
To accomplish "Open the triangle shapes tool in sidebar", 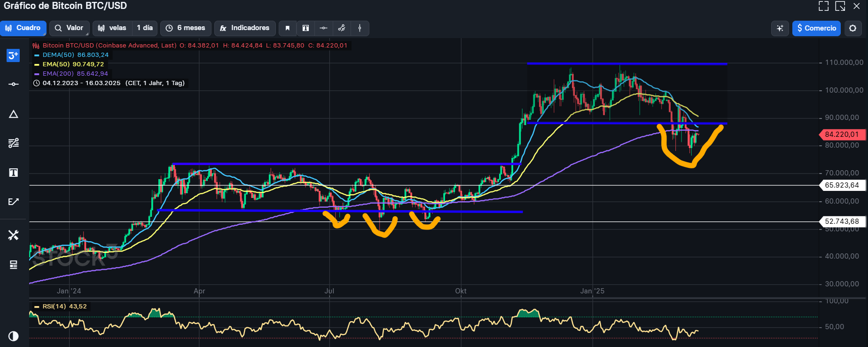I will [14, 114].
